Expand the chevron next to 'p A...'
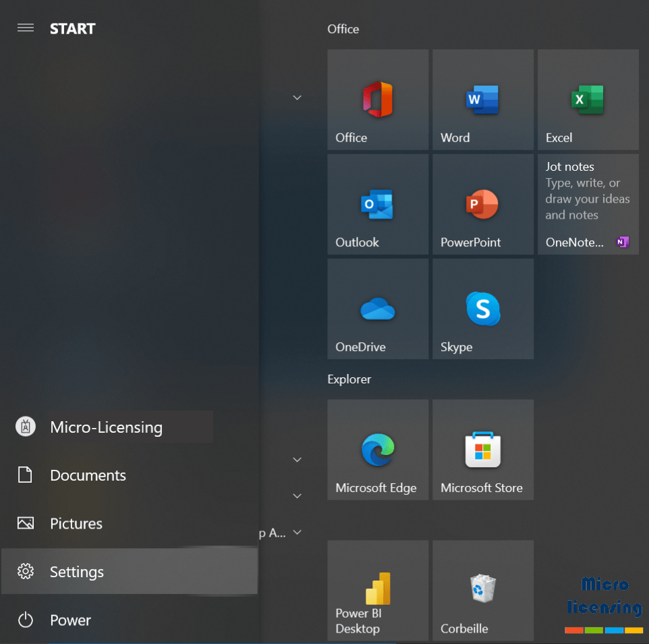 tap(297, 532)
